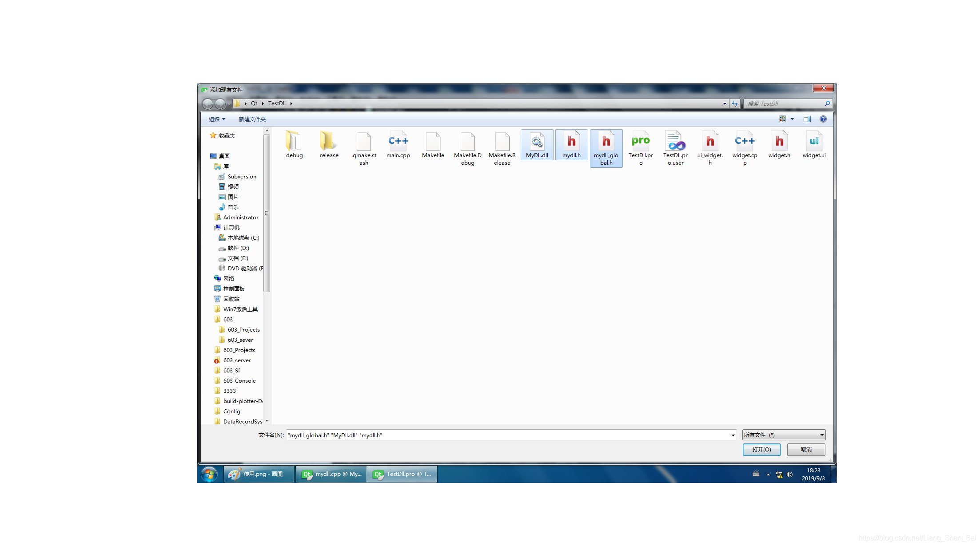Navigate to Qt in the breadcrumb

tap(254, 103)
